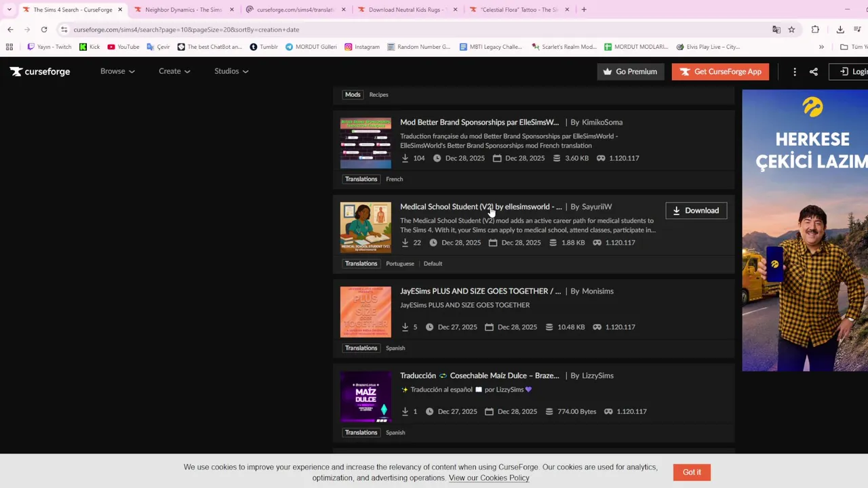868x488 pixels.
Task: Download Medical School Student mod
Action: click(696, 210)
